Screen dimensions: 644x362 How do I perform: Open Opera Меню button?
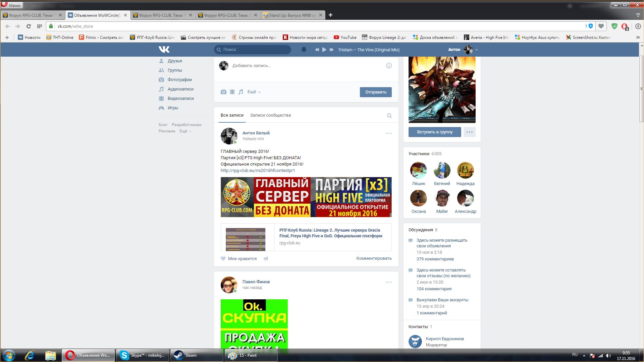click(11, 5)
